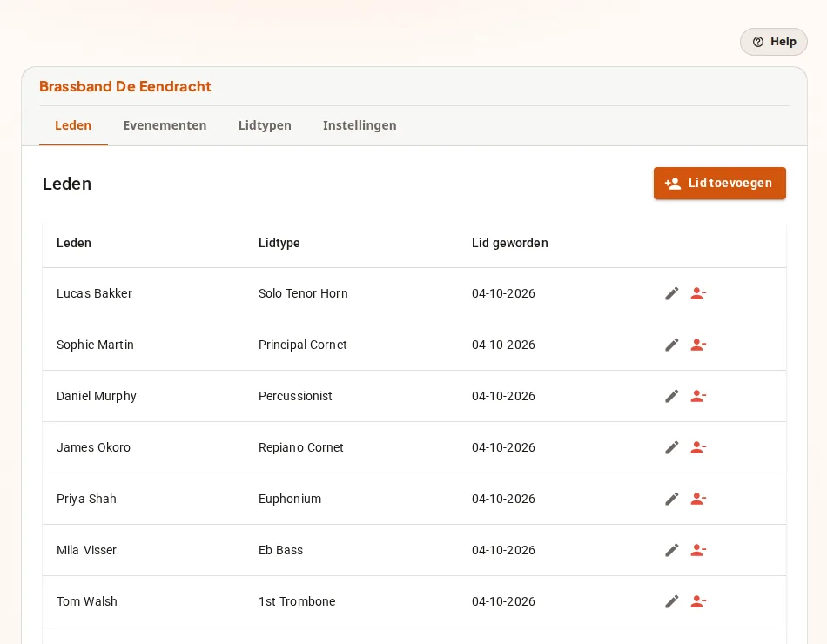Click the Leden column header in table

point(74,243)
